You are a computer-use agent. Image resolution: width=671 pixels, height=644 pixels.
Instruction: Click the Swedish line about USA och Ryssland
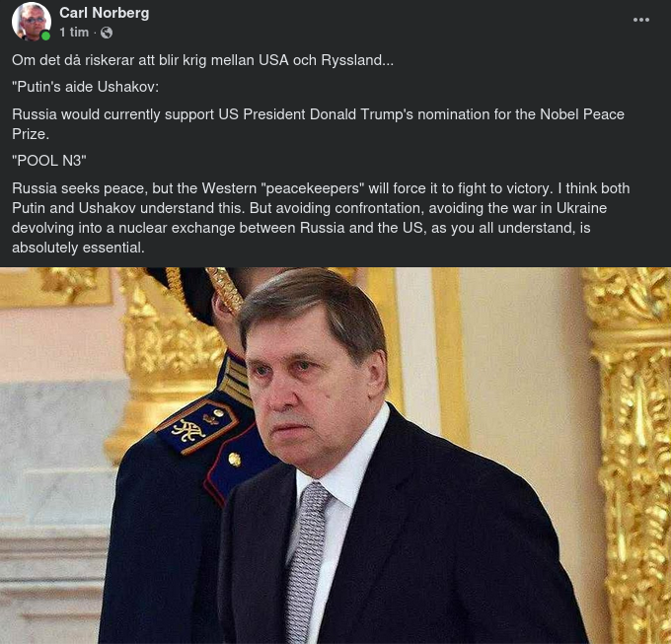pyautogui.click(x=202, y=61)
